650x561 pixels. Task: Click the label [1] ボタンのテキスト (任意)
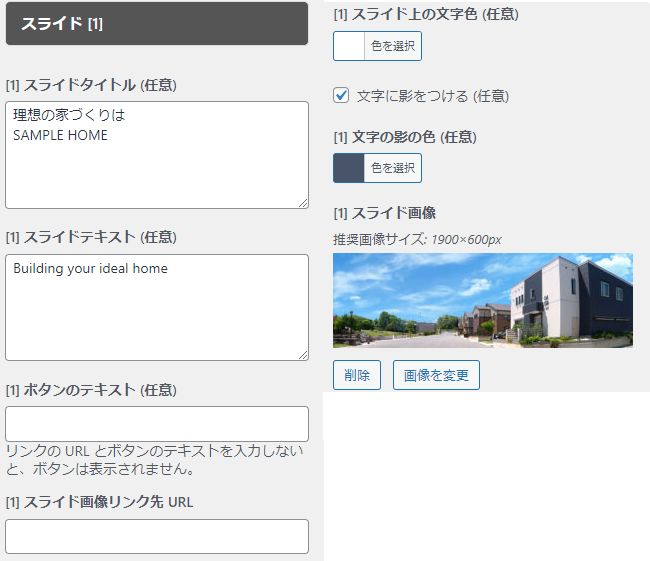click(x=91, y=390)
